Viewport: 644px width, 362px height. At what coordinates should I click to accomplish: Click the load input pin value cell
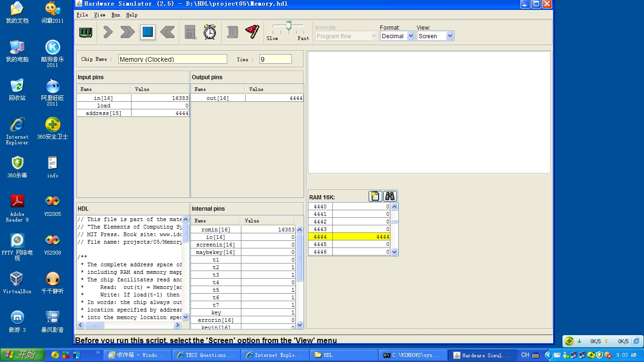tap(160, 106)
